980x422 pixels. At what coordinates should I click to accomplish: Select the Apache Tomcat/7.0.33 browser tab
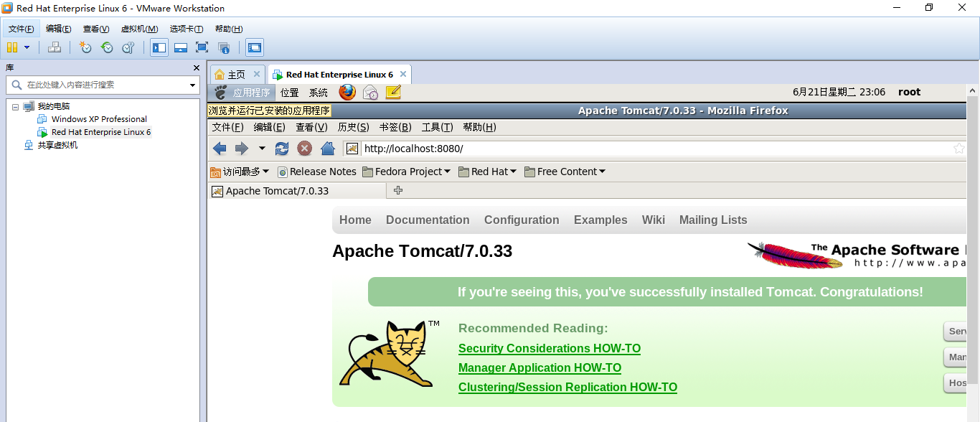297,191
